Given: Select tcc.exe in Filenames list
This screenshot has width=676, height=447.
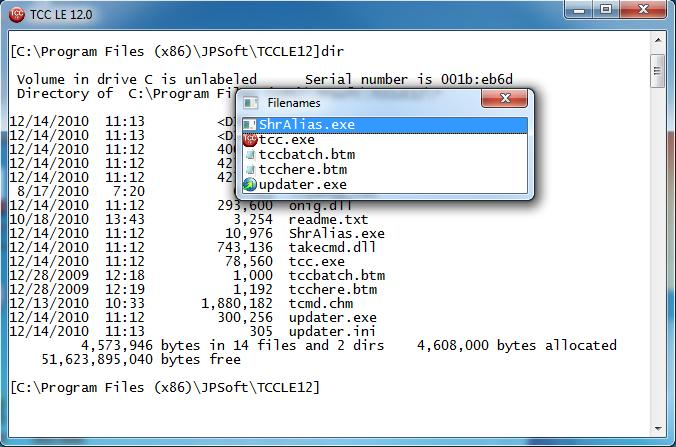Looking at the screenshot, I should [385, 140].
